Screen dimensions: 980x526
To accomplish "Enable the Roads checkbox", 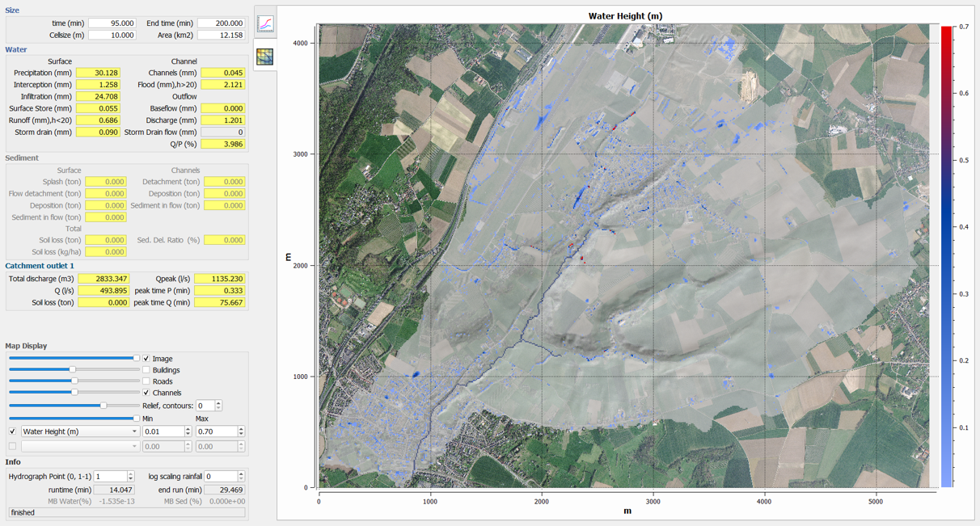I will [x=146, y=381].
